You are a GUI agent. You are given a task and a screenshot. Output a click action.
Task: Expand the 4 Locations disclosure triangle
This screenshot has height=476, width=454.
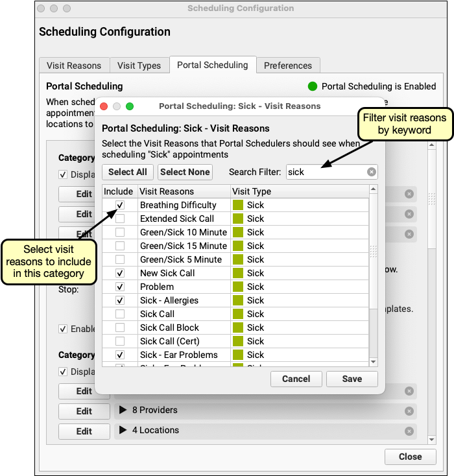pos(123,431)
